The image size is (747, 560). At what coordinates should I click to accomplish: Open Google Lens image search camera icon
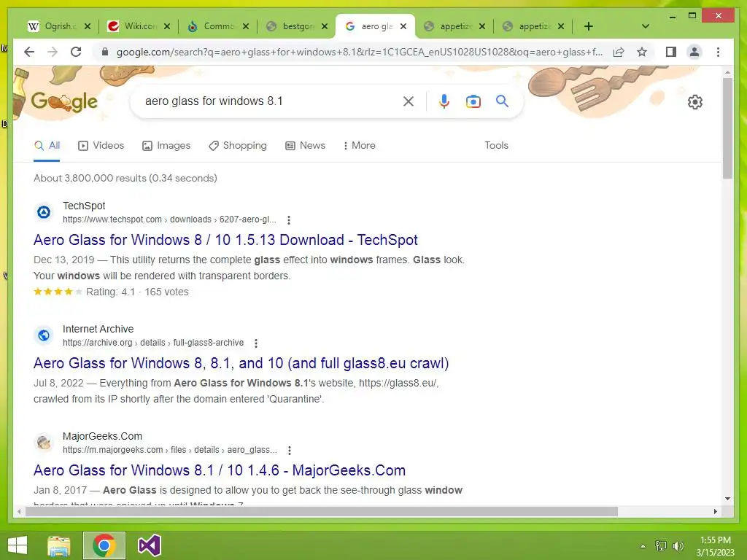coord(473,101)
